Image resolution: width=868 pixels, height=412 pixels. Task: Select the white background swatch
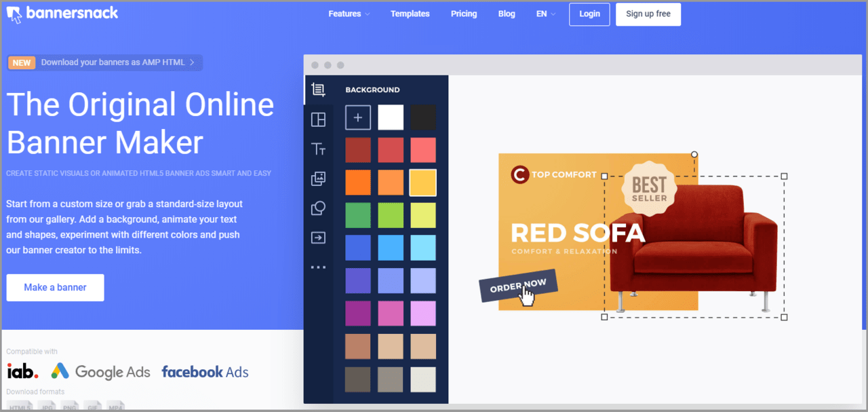pos(391,117)
